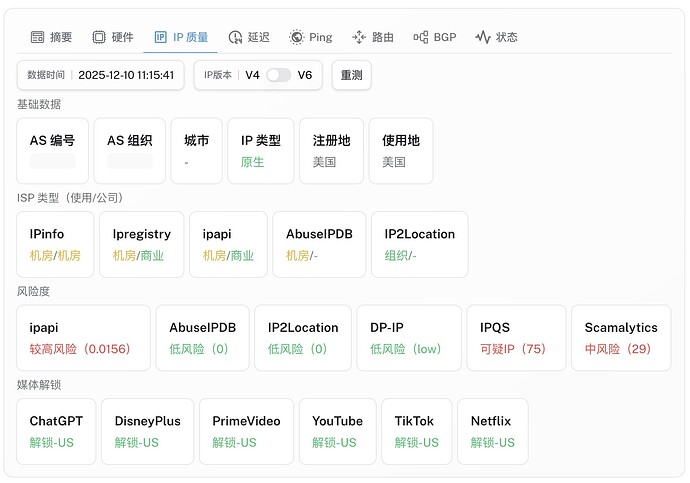Click the 风险度 section heading
This screenshot has height=483, width=690.
(33, 291)
